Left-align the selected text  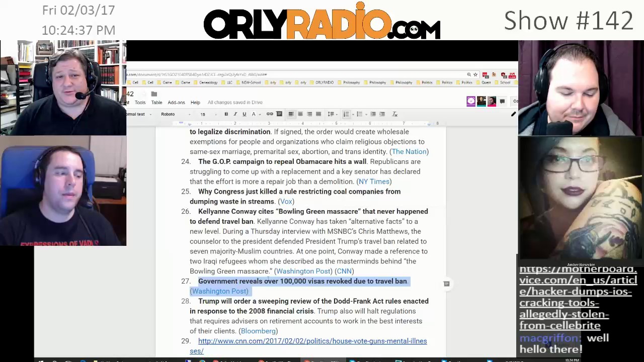[291, 114]
